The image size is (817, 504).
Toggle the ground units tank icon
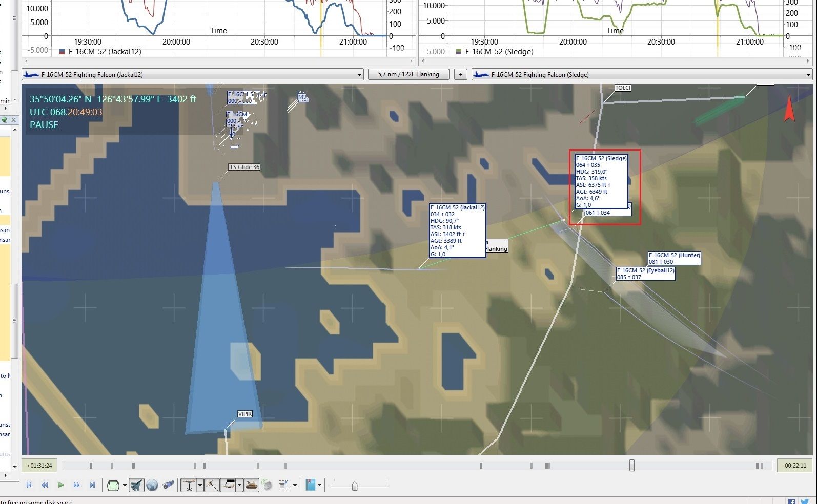coord(251,485)
